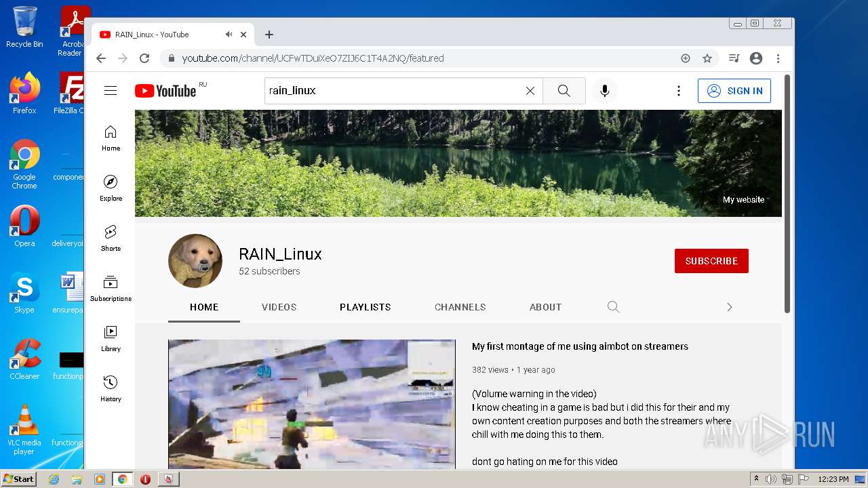868x488 pixels.
Task: Click the install/add icon in address bar
Action: 686,58
